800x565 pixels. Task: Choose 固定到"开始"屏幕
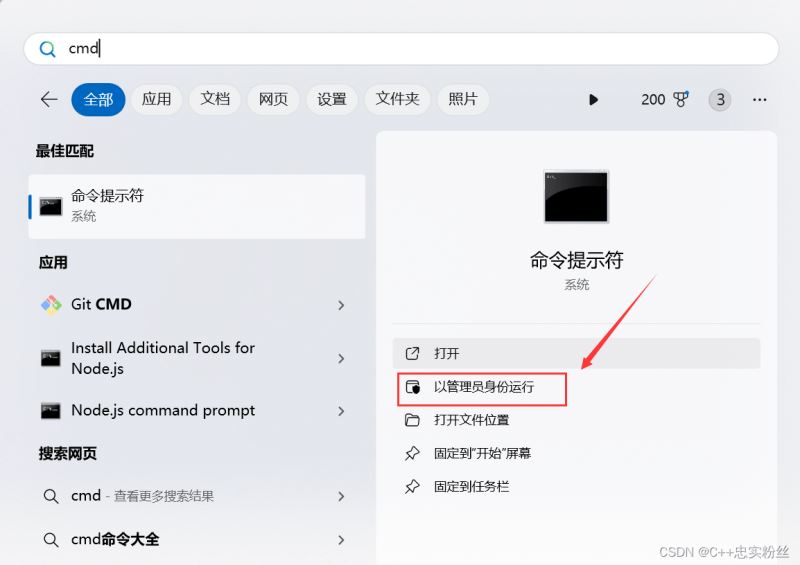tap(577, 453)
